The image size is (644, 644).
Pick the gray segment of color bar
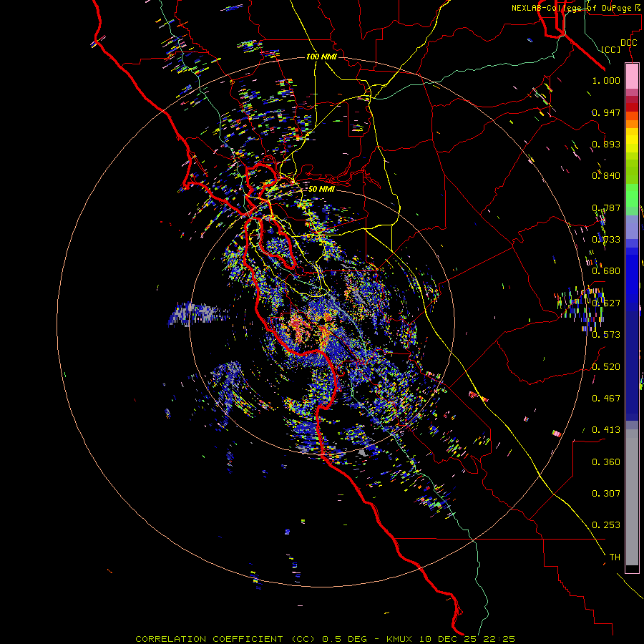(632, 497)
